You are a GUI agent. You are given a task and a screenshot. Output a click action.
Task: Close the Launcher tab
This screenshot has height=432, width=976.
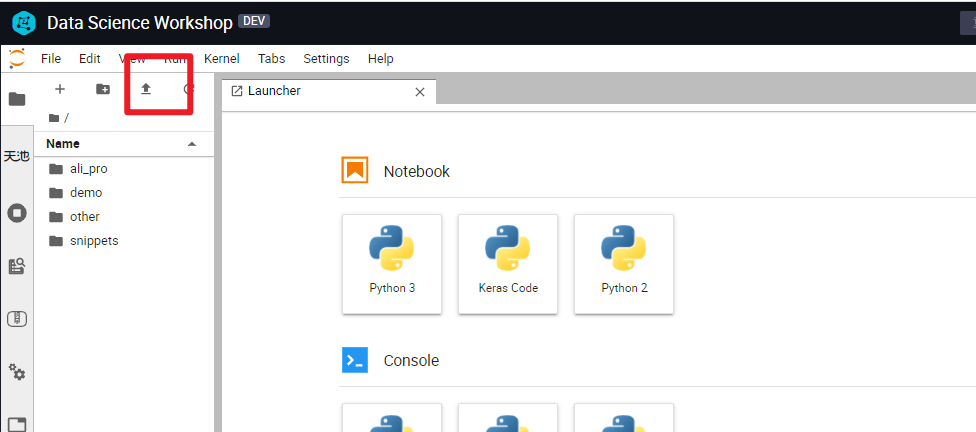tap(420, 92)
